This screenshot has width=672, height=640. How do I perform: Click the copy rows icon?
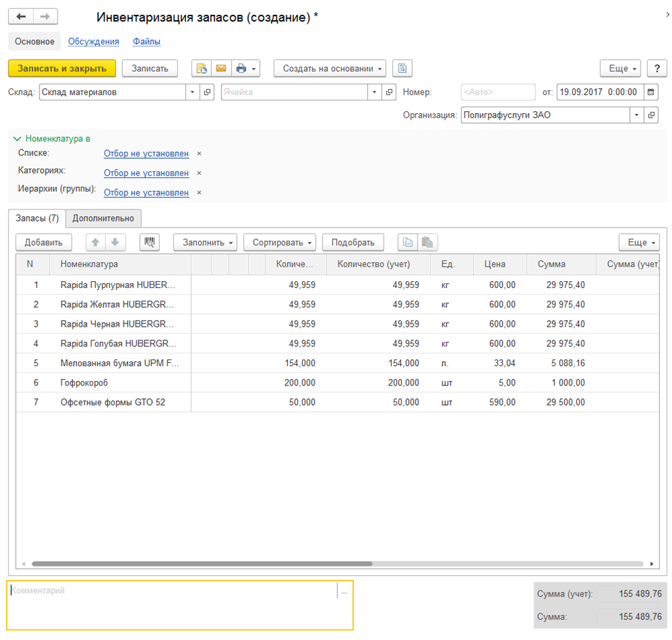pyautogui.click(x=408, y=242)
